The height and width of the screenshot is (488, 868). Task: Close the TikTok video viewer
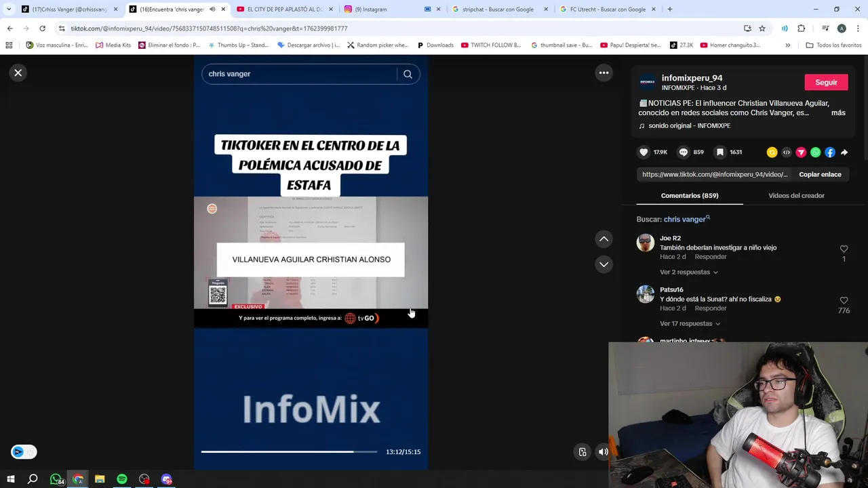coord(18,73)
